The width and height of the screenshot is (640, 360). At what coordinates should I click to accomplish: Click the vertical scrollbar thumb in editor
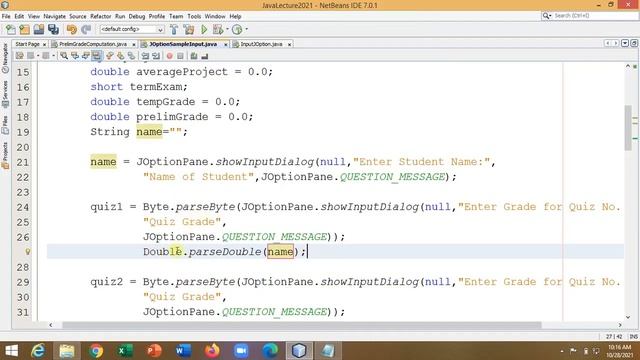point(628,128)
